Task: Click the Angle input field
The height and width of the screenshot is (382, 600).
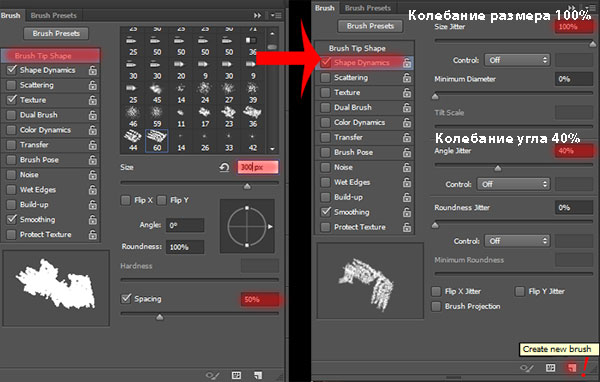Action: [185, 225]
